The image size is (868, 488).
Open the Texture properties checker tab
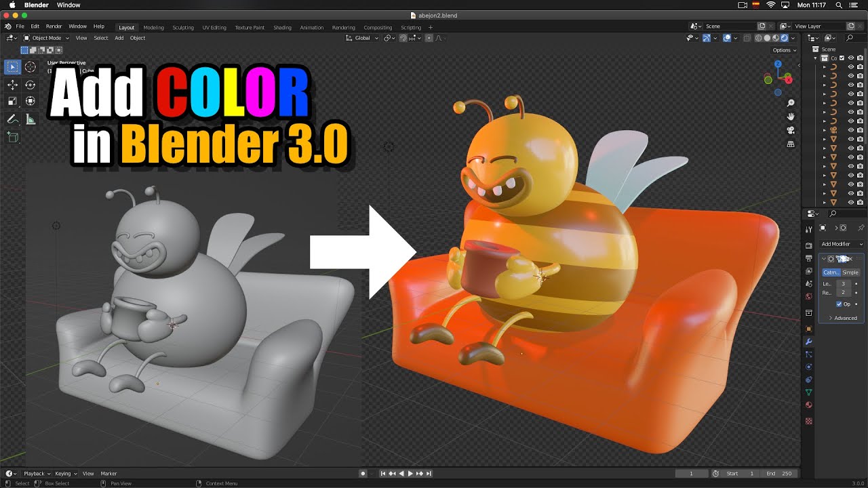coord(808,421)
